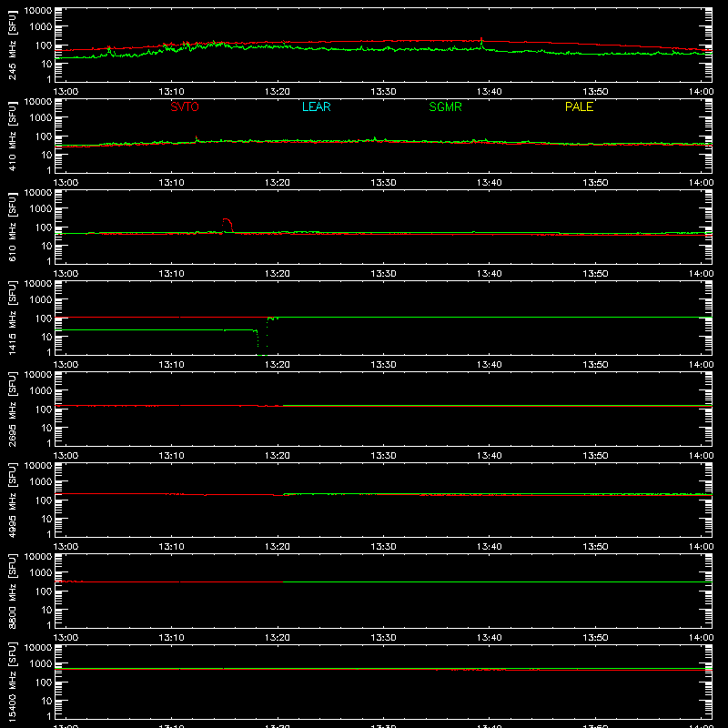The height and width of the screenshot is (728, 728).
Task: Select the 2695 MHz [SFU] axis title
Action: click(x=13, y=409)
